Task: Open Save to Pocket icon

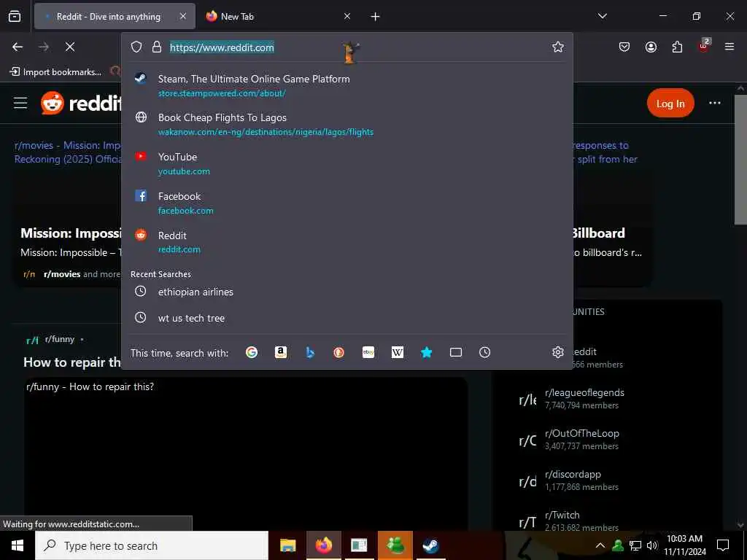Action: click(624, 47)
